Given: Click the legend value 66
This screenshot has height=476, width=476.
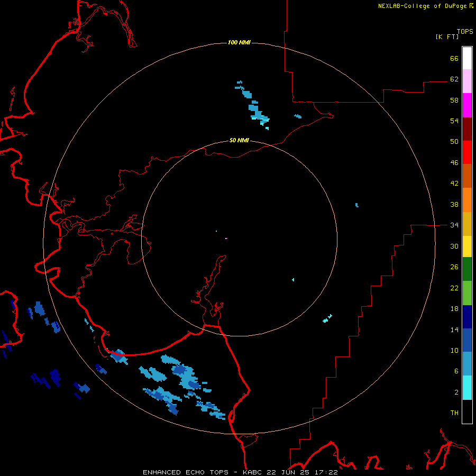Looking at the screenshot, I should (x=454, y=58).
